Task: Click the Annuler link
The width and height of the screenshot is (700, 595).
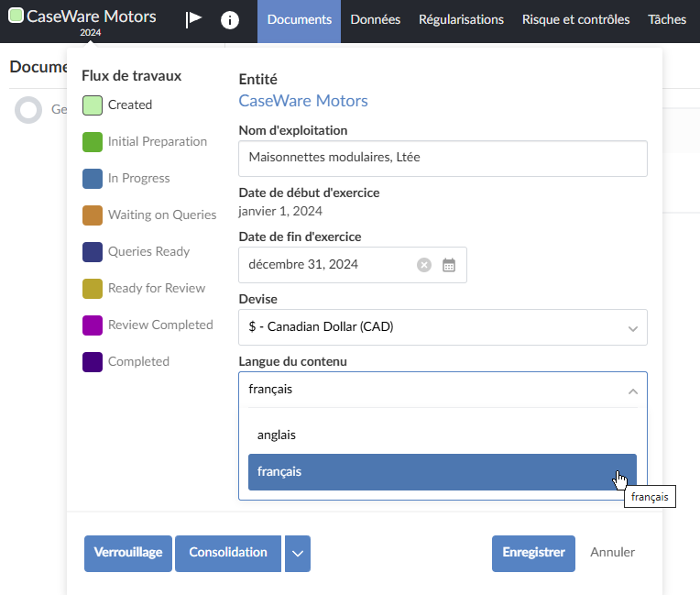Action: [x=612, y=552]
